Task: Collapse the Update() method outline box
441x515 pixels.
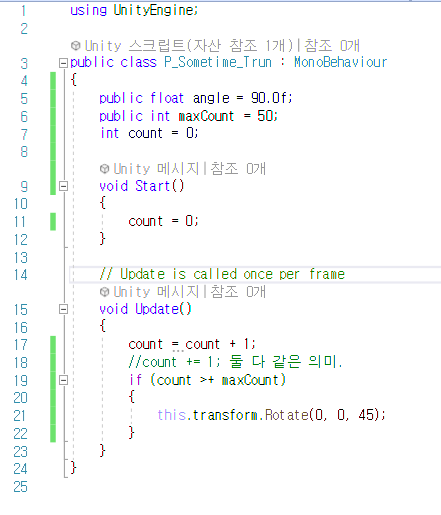Action: tap(63, 309)
